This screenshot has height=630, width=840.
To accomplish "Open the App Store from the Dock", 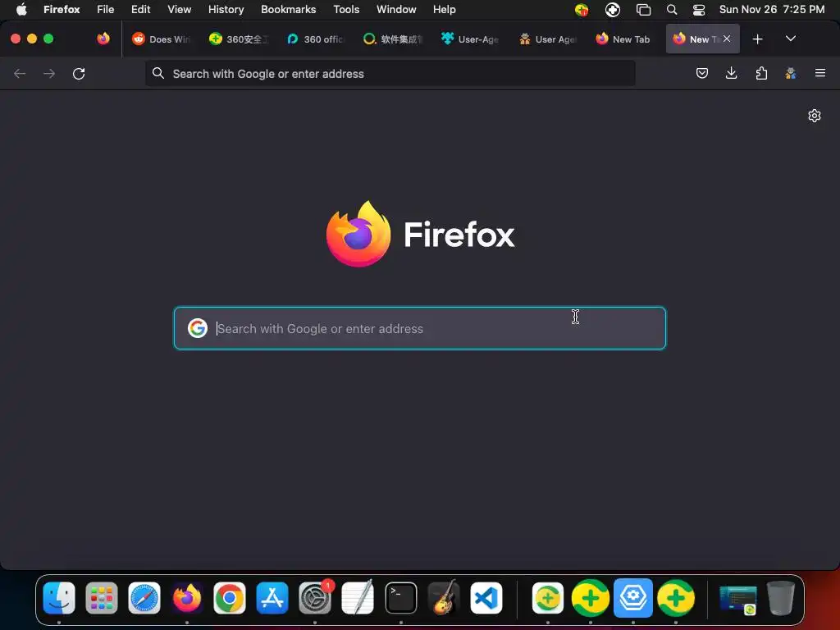I will pyautogui.click(x=272, y=598).
